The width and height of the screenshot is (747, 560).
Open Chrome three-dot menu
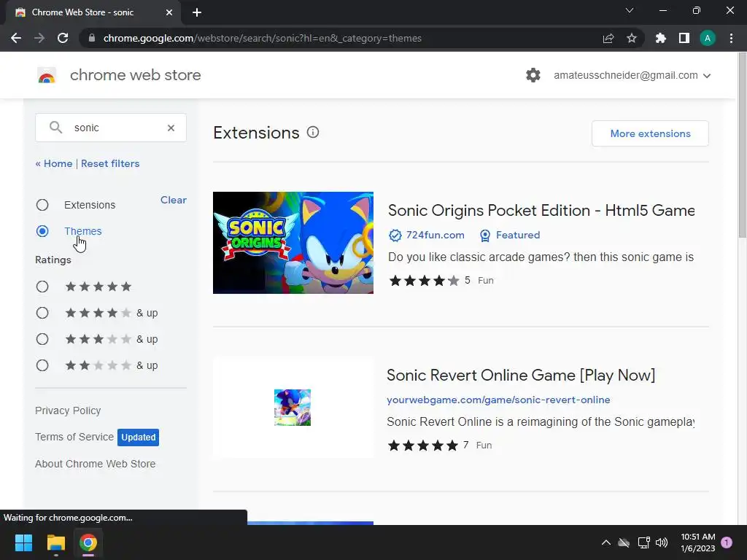pos(731,38)
